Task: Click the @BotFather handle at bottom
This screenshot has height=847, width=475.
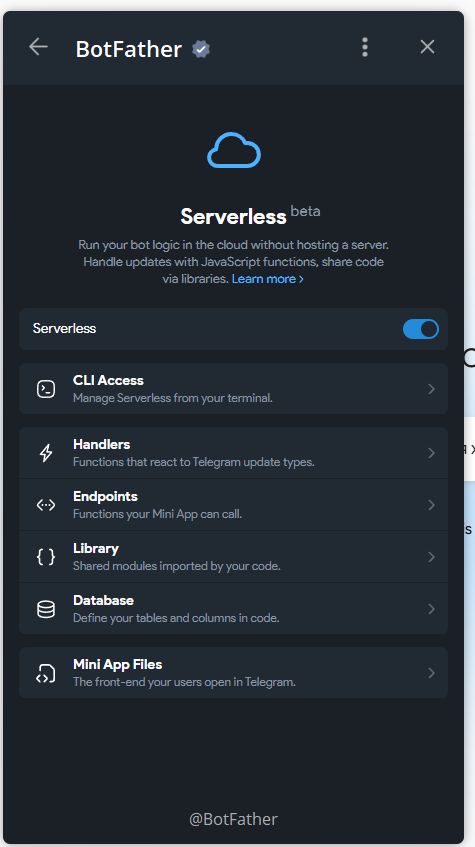Action: [233, 819]
